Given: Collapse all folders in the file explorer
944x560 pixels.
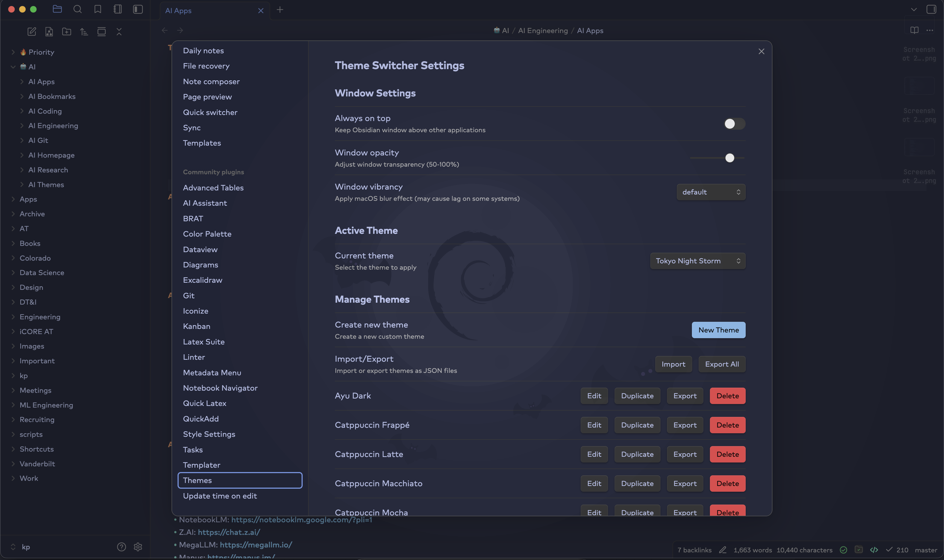Looking at the screenshot, I should 119,32.
